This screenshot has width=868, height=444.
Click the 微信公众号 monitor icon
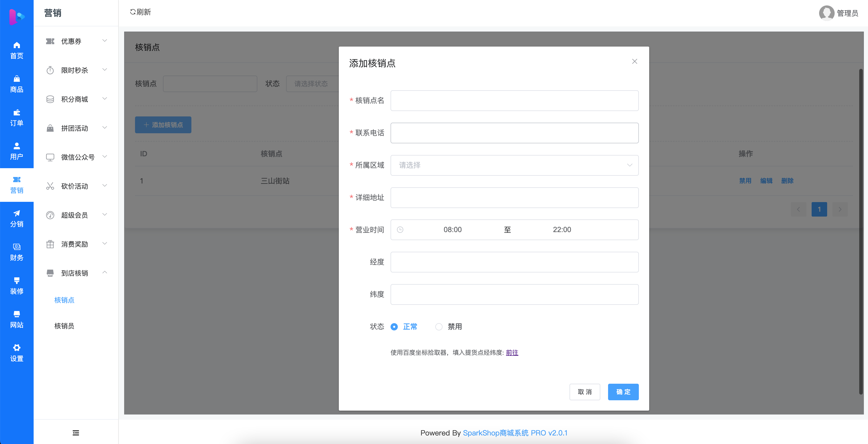pos(50,157)
